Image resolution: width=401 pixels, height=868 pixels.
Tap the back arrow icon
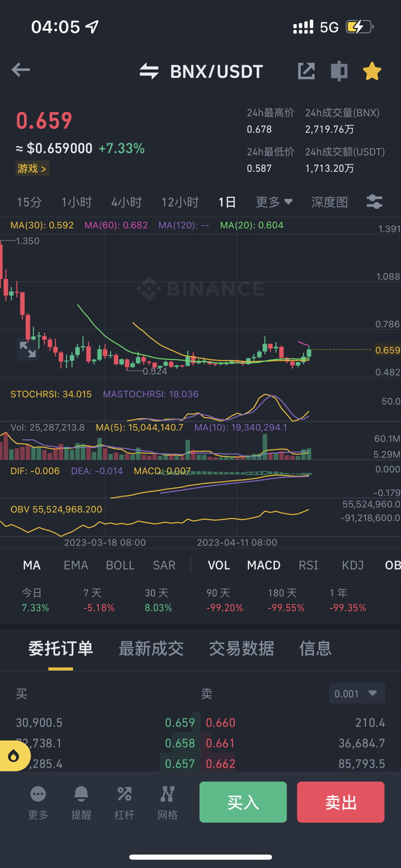21,70
